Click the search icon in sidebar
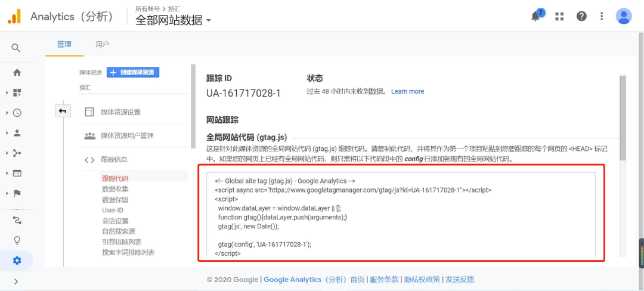 click(16, 48)
